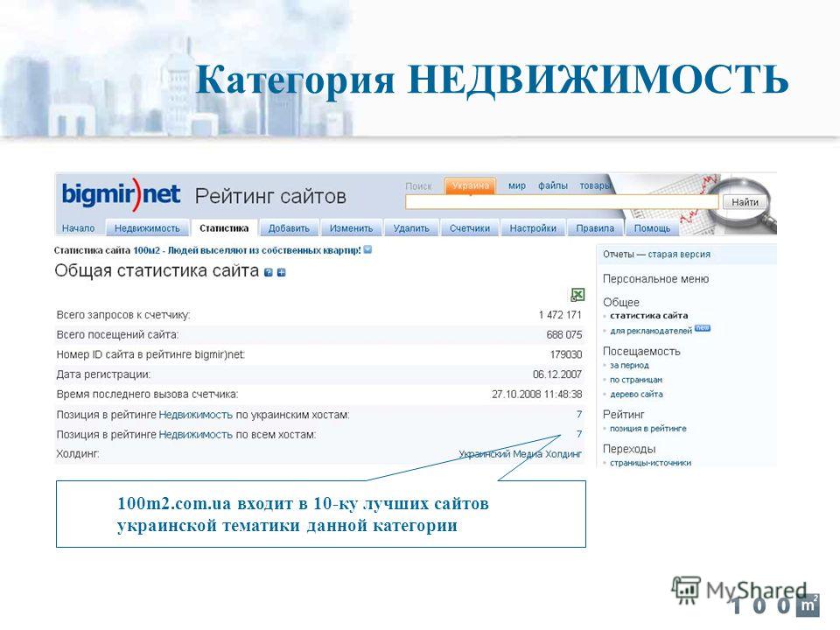
Task: Click the Общее sidebar heading
Action: 621,302
